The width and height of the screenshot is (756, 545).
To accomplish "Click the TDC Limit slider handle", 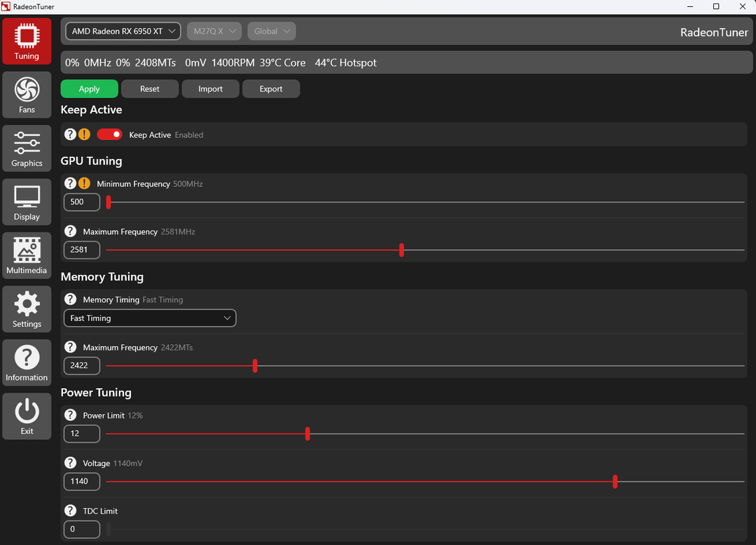I will point(108,529).
